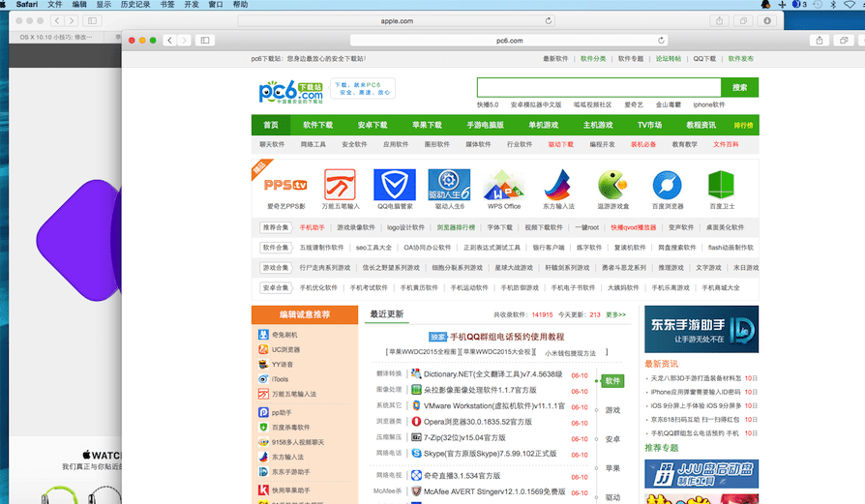865x504 pixels.
Task: Show all tabs in the pc6.com window
Action: pos(844,41)
